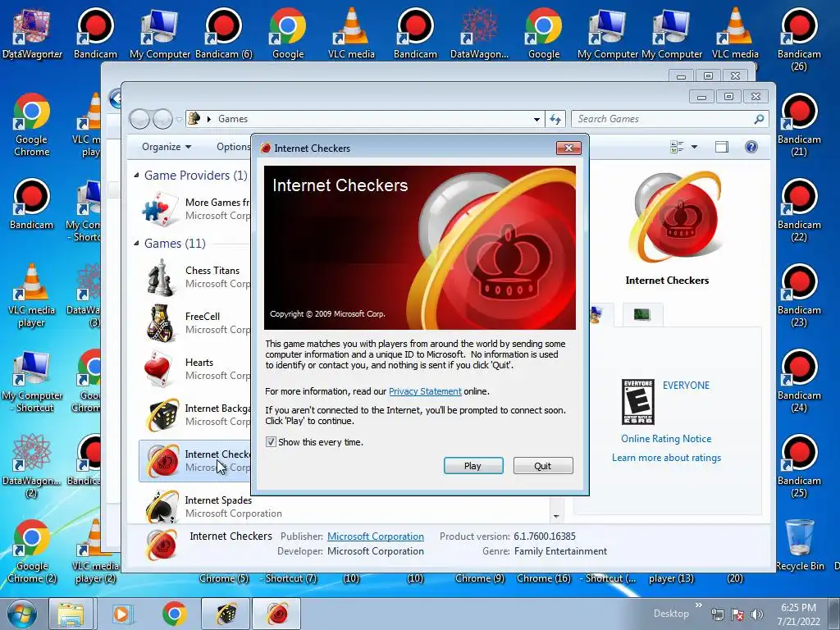The height and width of the screenshot is (630, 840).
Task: Click the refresh button beside the address bar
Action: pyautogui.click(x=555, y=120)
